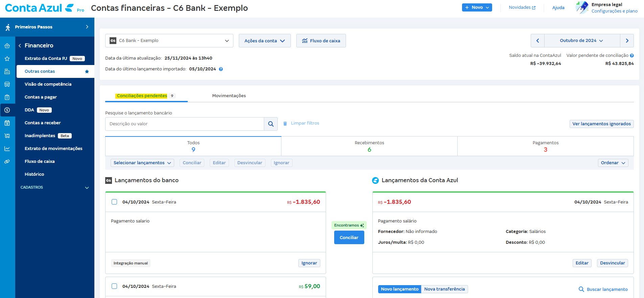Viewport: 644px width, 298px height.
Task: Select the Todos filter tab
Action: tap(193, 146)
